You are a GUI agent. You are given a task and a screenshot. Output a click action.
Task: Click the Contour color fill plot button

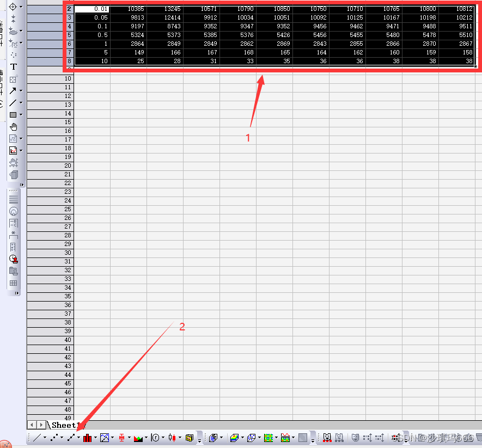point(269,438)
